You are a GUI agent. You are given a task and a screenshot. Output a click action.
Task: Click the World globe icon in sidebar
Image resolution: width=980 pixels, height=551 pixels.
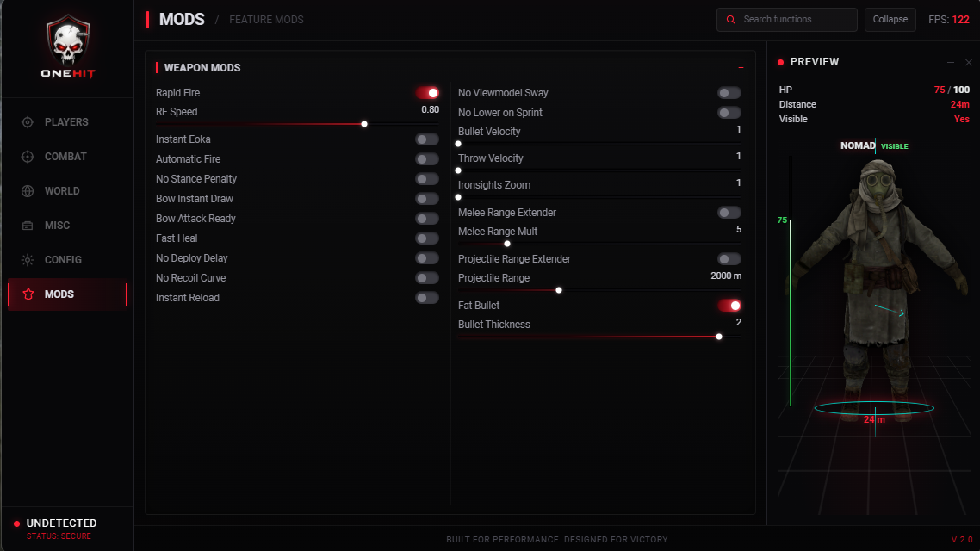(x=28, y=190)
